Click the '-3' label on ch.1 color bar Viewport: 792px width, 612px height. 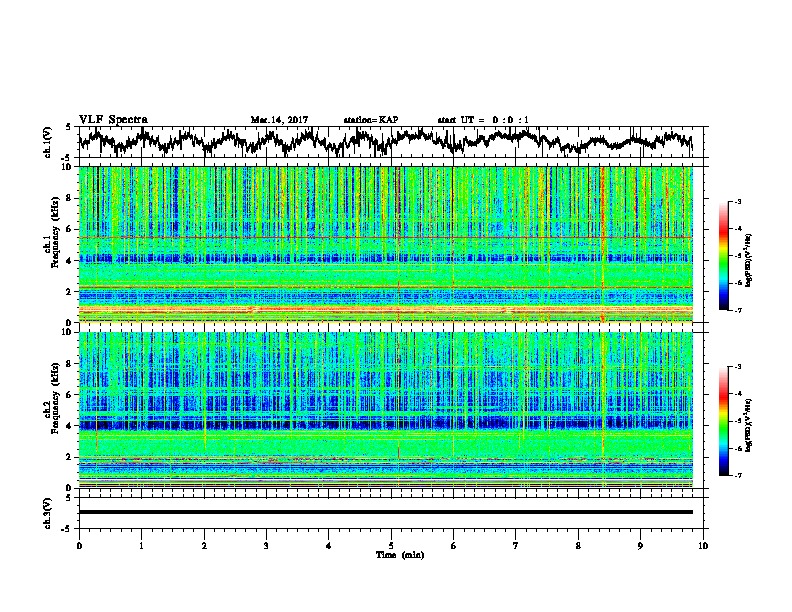coord(738,201)
